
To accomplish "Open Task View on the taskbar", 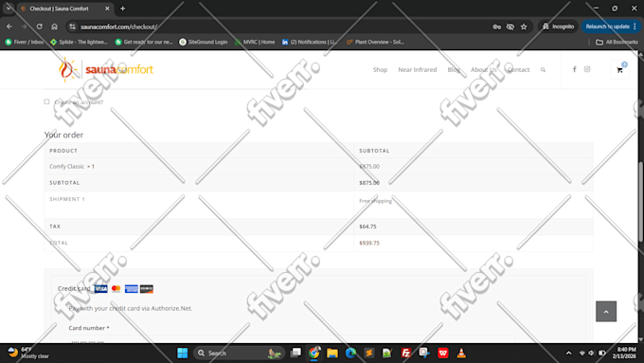I will [295, 354].
